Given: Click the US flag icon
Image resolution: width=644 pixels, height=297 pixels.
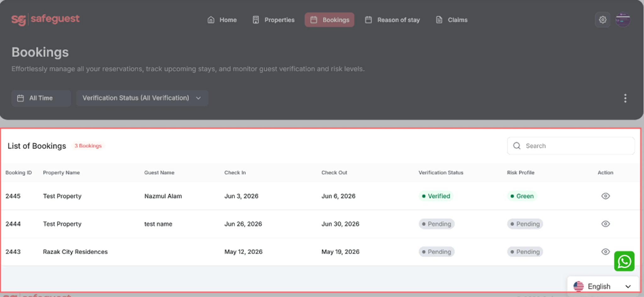Looking at the screenshot, I should [579, 286].
